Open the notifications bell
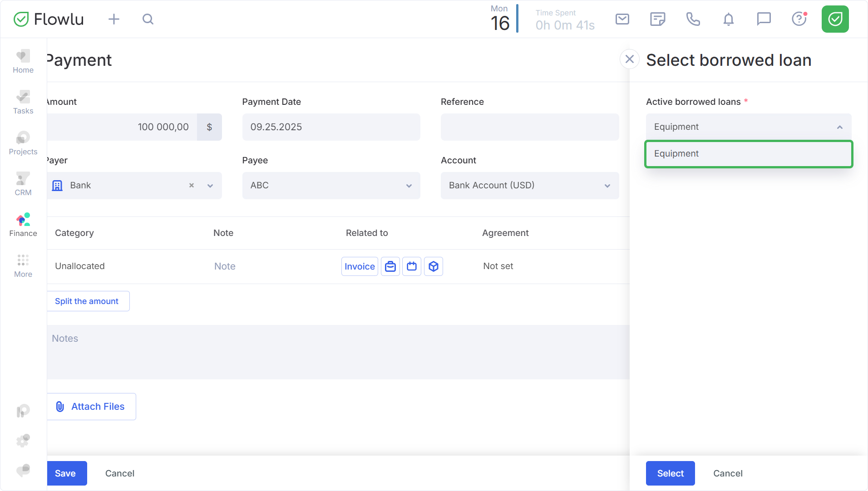The width and height of the screenshot is (868, 491). (x=728, y=19)
